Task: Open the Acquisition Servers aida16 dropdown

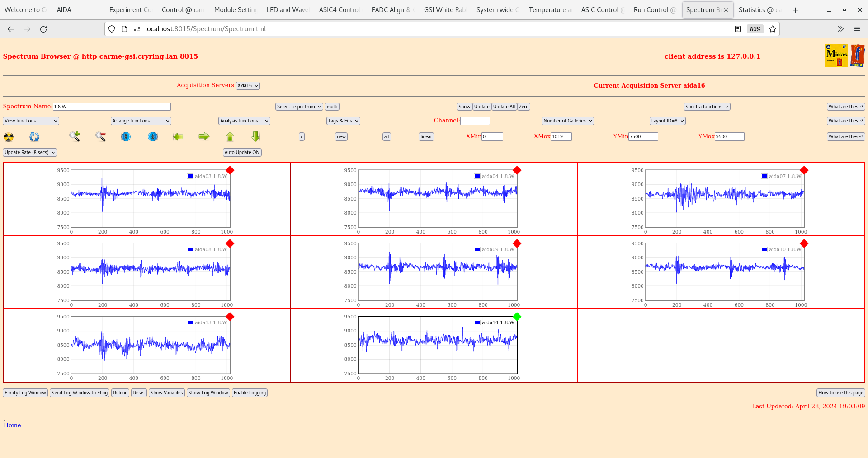Action: click(248, 86)
